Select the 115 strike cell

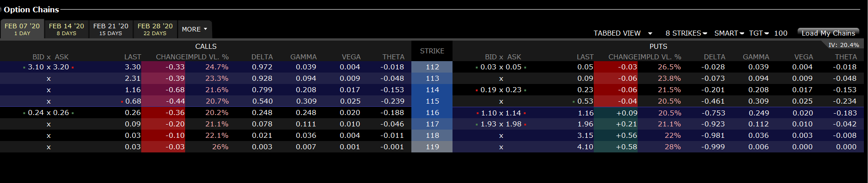click(432, 101)
